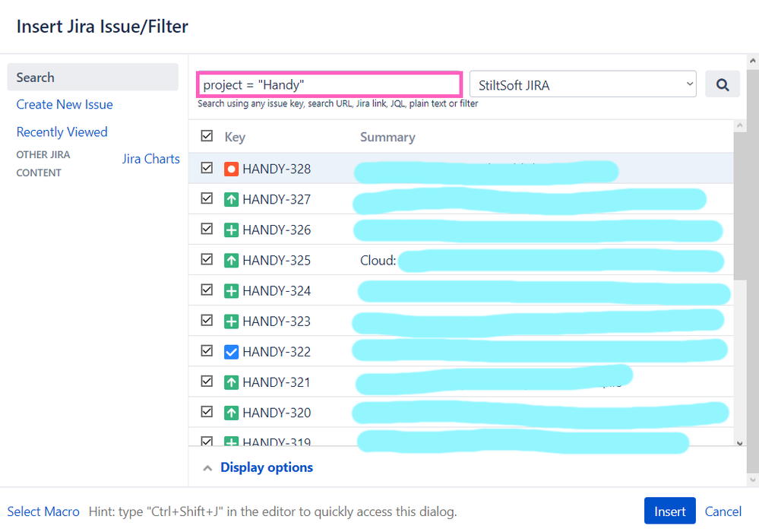Click the improvement icon beside HANDY-321
The height and width of the screenshot is (532, 759).
pyautogui.click(x=232, y=382)
